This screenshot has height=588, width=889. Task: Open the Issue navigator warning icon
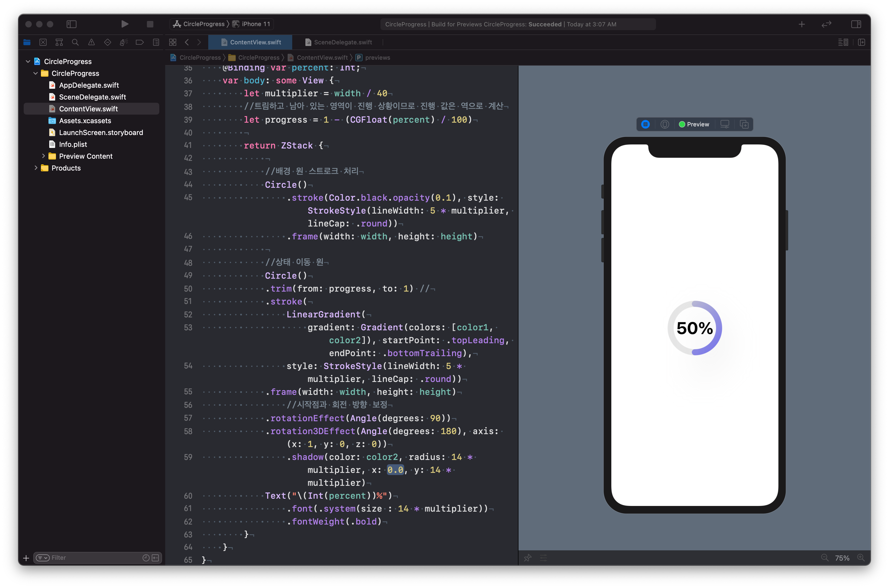(91, 42)
